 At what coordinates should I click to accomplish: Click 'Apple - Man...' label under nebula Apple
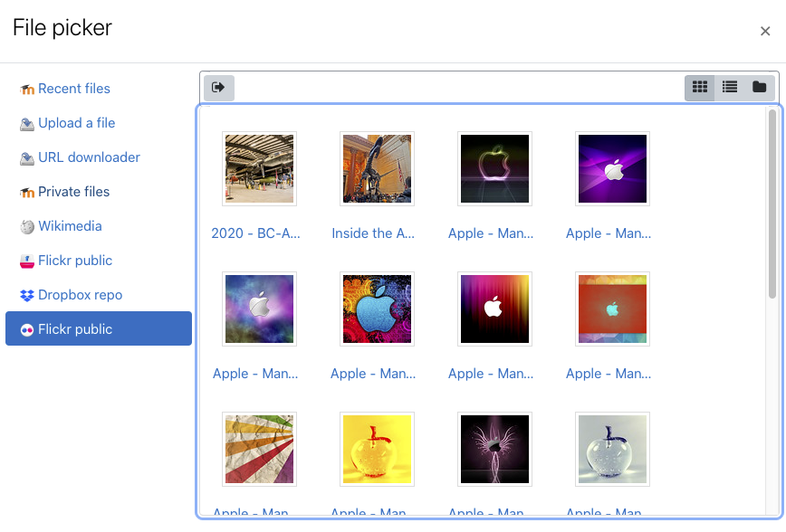255,374
